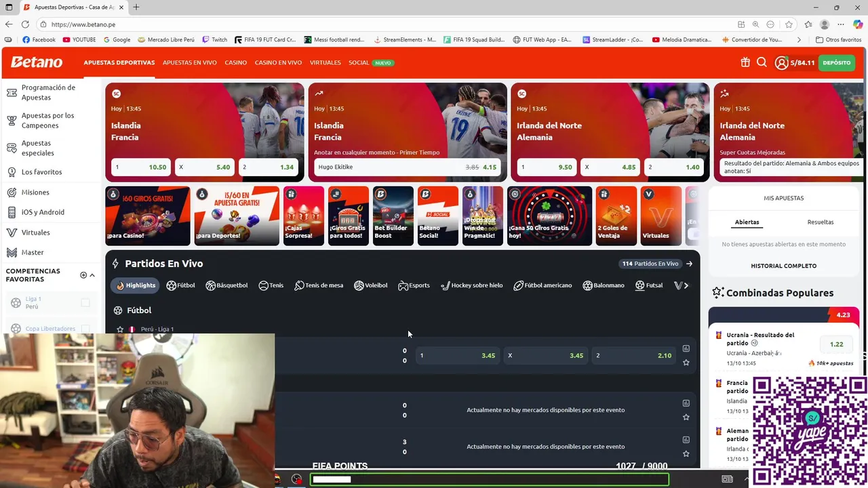Open Apuestas por los Campeones
This screenshot has height=488, width=868.
pos(48,120)
